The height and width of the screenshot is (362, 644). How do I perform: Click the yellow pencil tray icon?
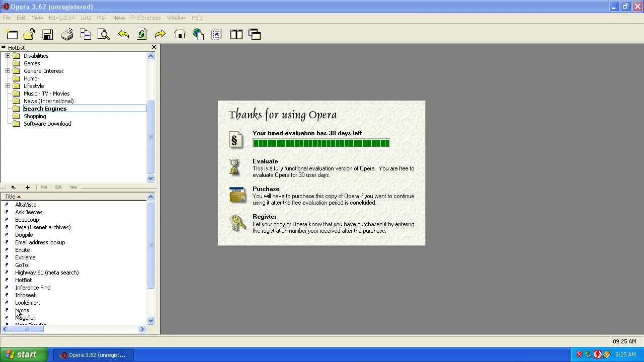pos(607,354)
